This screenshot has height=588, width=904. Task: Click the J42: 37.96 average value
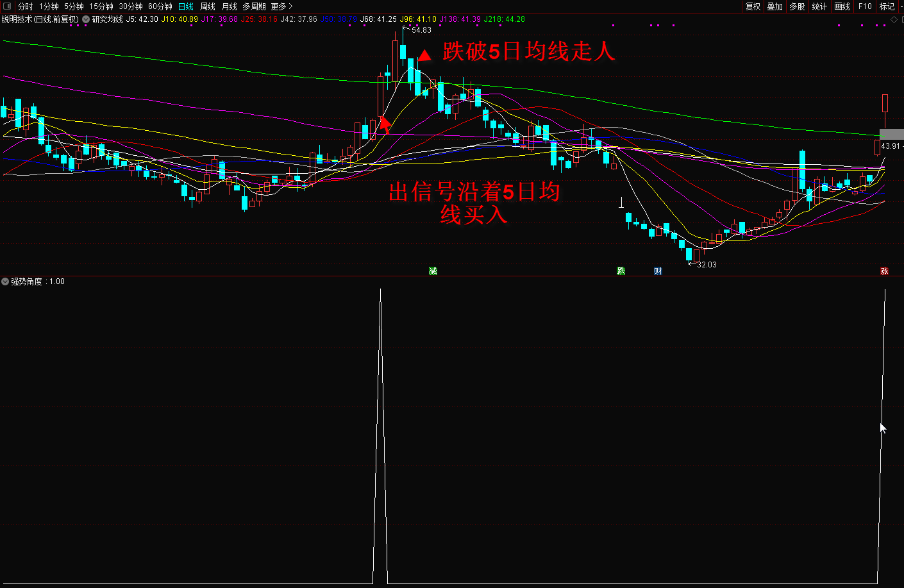tap(299, 19)
